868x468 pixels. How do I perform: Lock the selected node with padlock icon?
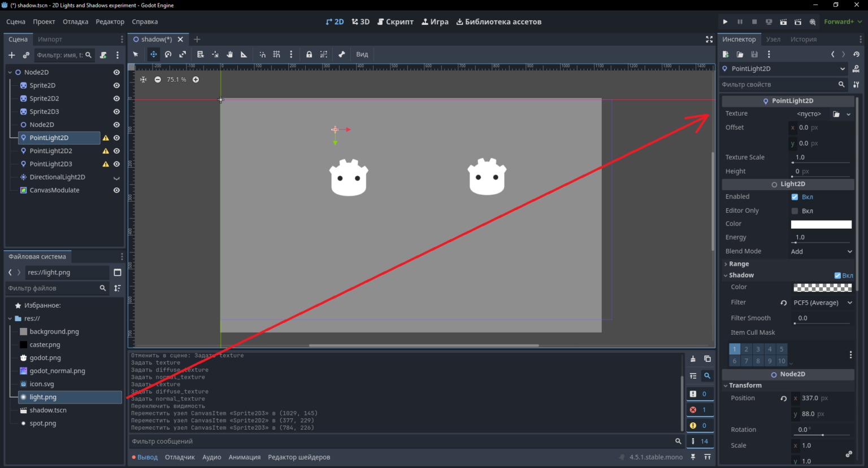pyautogui.click(x=309, y=54)
